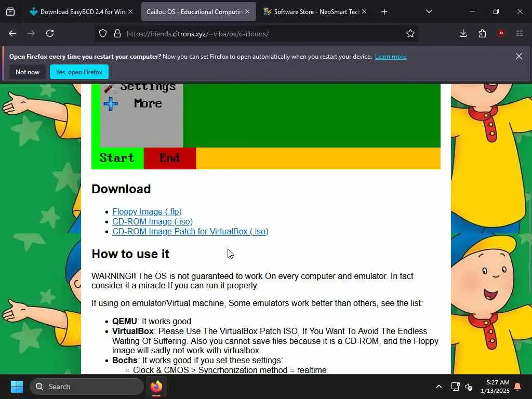Click the bold Bochs list entry
The height and width of the screenshot is (399, 532).
pyautogui.click(x=125, y=361)
